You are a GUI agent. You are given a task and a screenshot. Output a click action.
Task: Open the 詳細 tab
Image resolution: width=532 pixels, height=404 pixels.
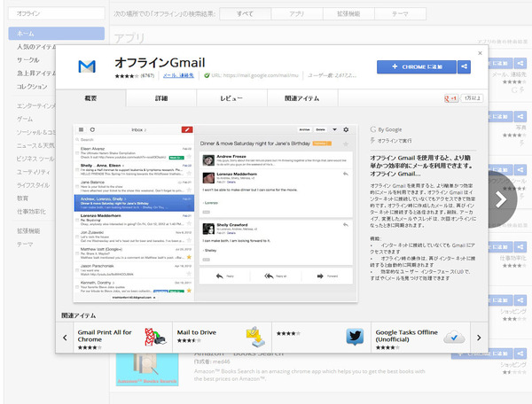160,99
